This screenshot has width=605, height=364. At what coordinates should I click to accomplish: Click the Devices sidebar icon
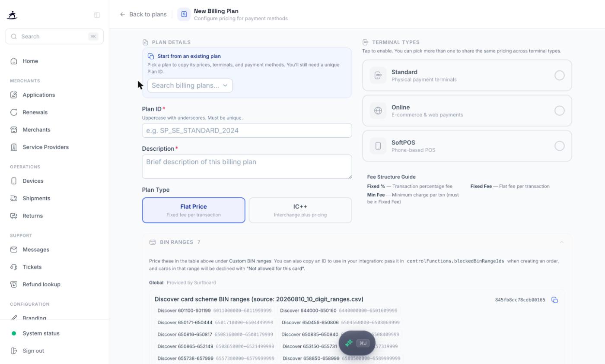(x=14, y=181)
